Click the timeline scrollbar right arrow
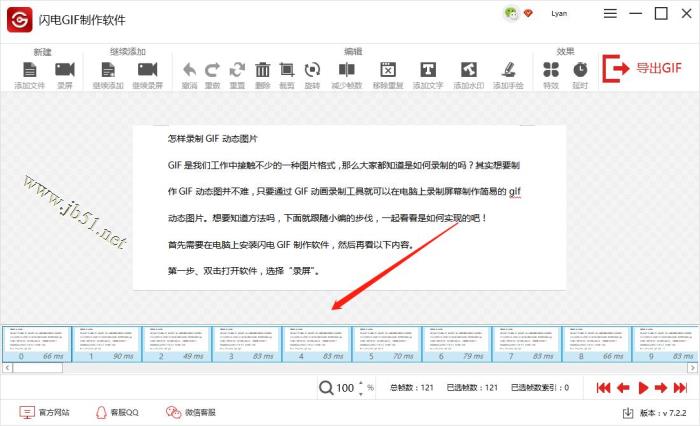Image resolution: width=700 pixels, height=426 pixels. click(692, 368)
